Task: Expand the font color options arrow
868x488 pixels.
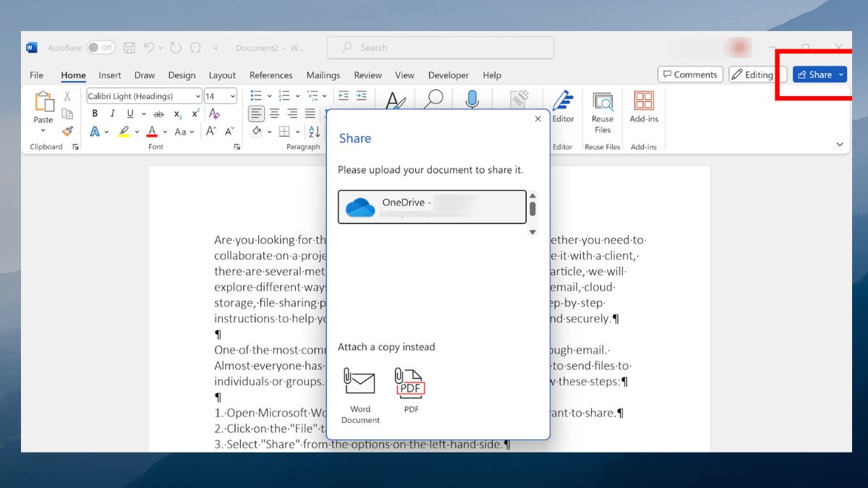Action: 164,132
